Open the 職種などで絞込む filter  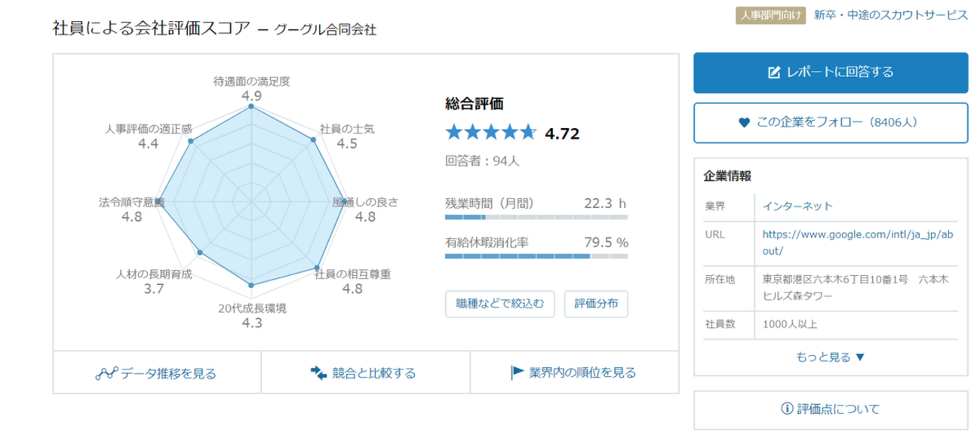pyautogui.click(x=500, y=304)
